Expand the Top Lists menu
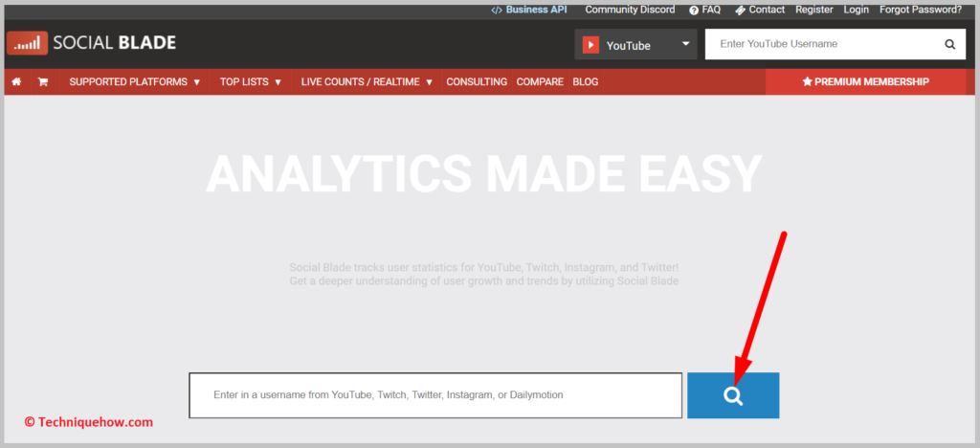Screen dimensions: 980x448 (251, 82)
